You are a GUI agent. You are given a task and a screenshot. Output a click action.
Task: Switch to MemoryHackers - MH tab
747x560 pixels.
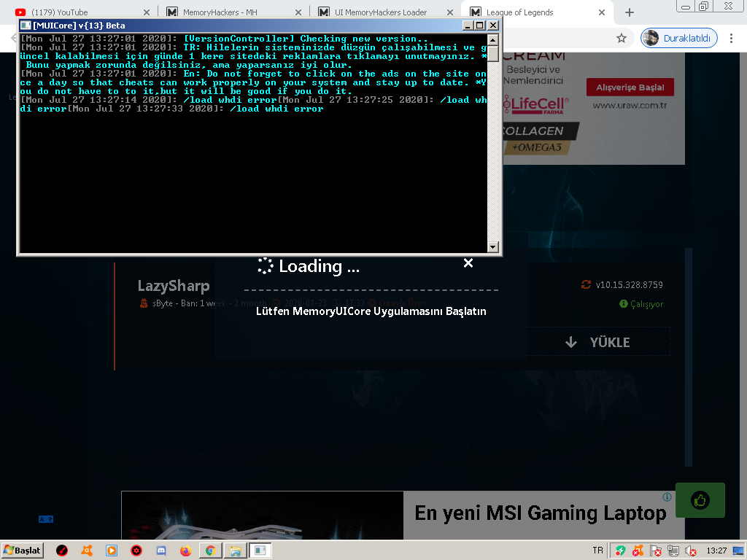click(233, 12)
